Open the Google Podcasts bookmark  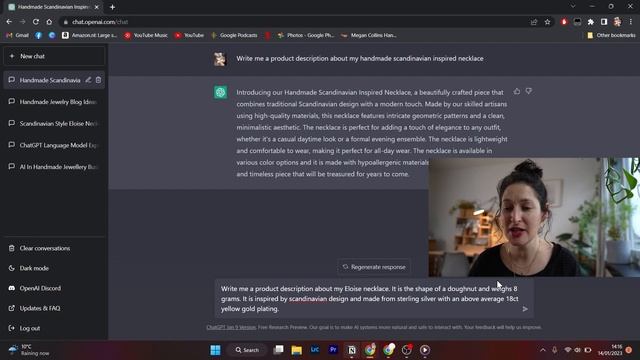(234, 36)
